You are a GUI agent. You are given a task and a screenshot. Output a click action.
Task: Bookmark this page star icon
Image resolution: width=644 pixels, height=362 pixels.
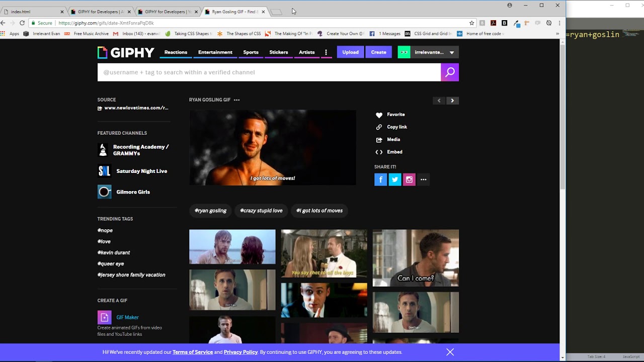[x=471, y=23]
